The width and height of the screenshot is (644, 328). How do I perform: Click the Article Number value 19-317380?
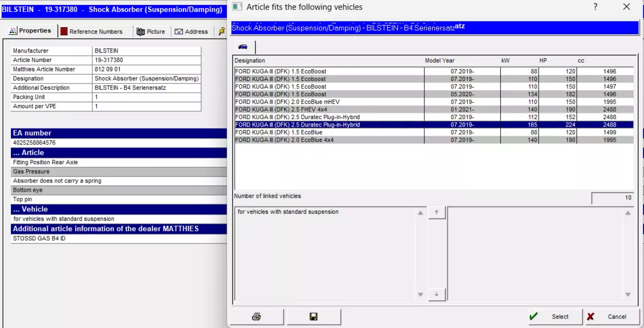[147, 60]
